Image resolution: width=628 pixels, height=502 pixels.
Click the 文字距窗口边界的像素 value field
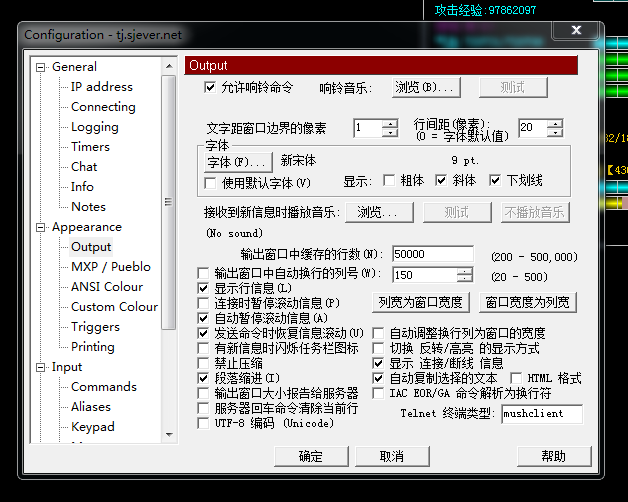click(x=367, y=128)
